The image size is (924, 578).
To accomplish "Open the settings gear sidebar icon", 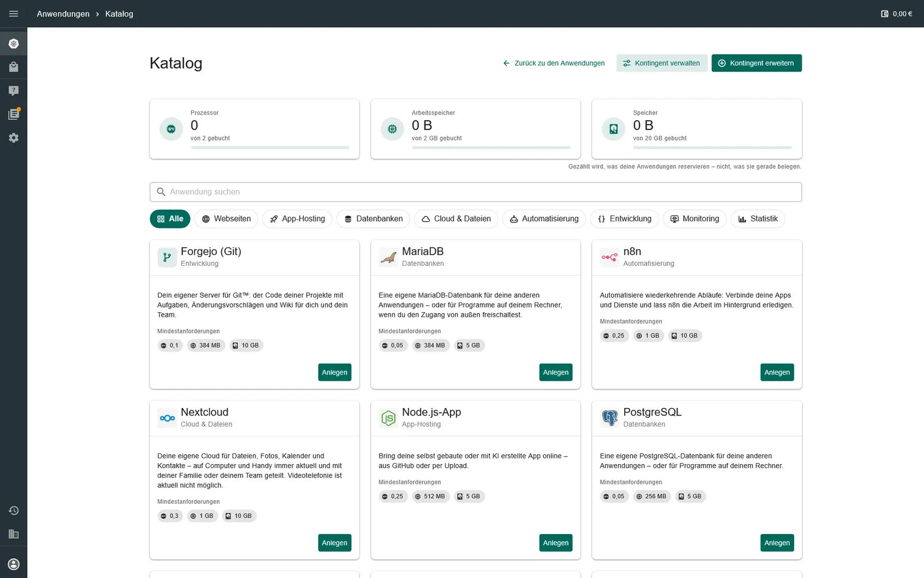I will coord(14,138).
